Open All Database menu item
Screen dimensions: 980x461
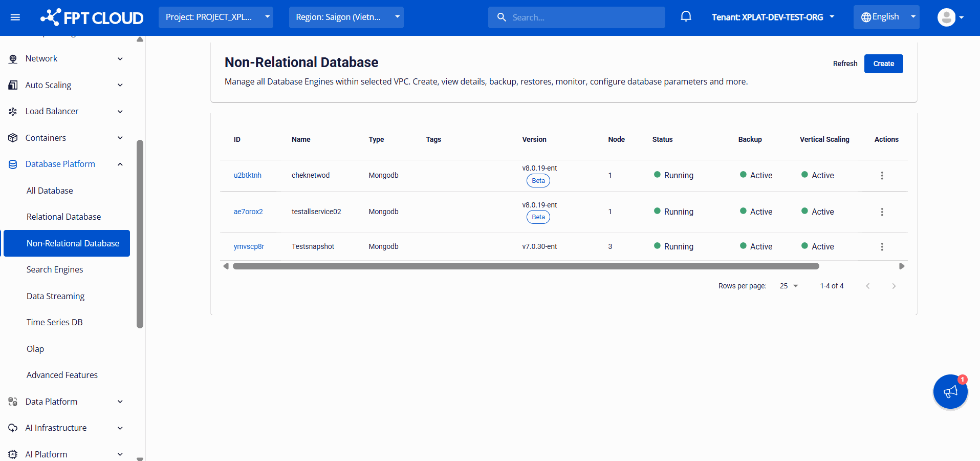[x=50, y=191]
